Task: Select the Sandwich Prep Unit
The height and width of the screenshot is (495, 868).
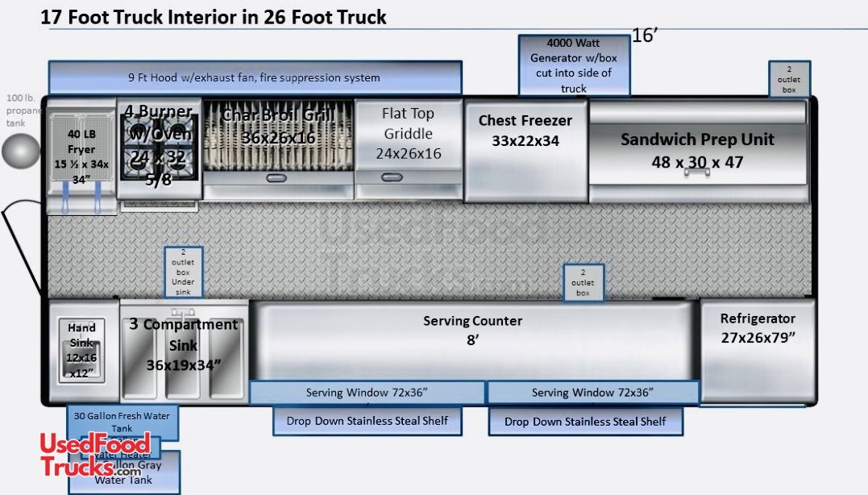Action: 697,151
